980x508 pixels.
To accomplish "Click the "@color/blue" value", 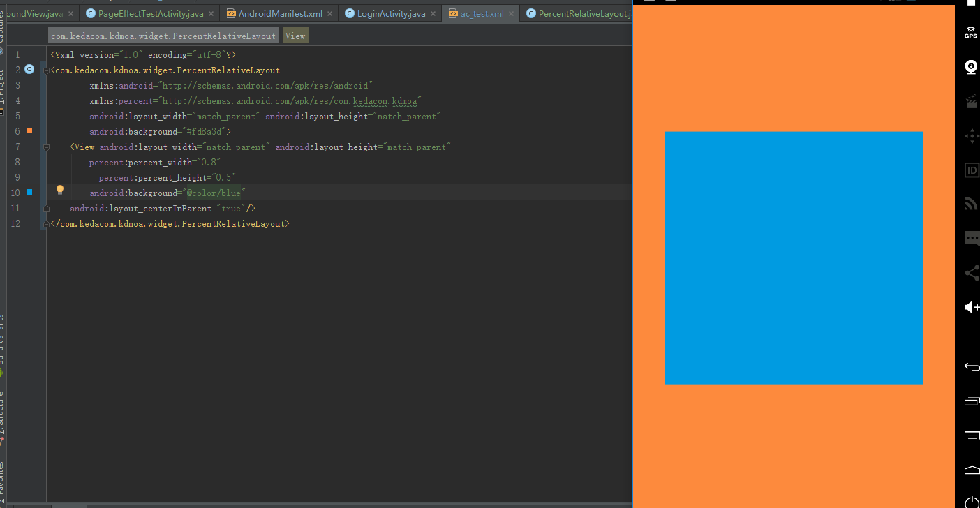I will [x=215, y=193].
